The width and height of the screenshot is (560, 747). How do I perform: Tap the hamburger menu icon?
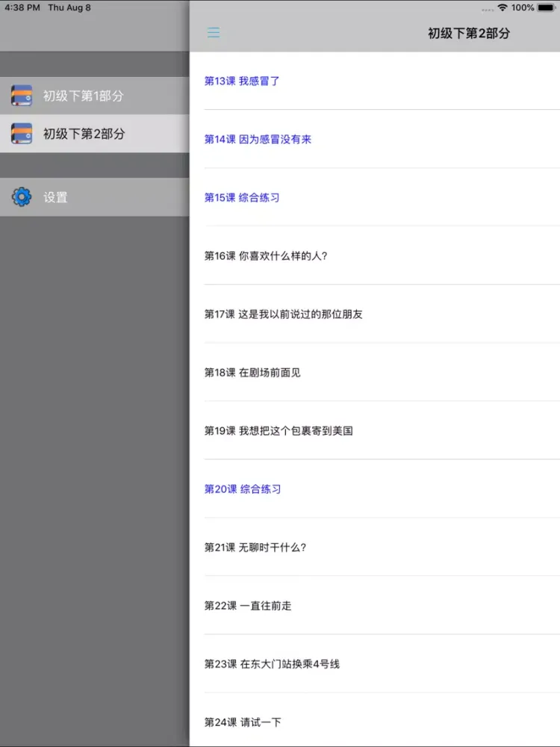point(214,32)
